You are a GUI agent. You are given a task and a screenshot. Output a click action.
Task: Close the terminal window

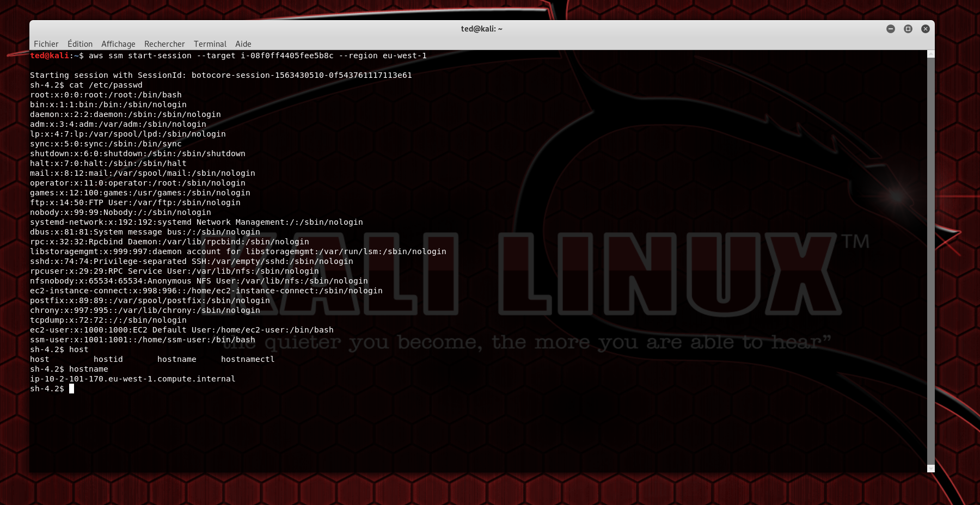926,29
